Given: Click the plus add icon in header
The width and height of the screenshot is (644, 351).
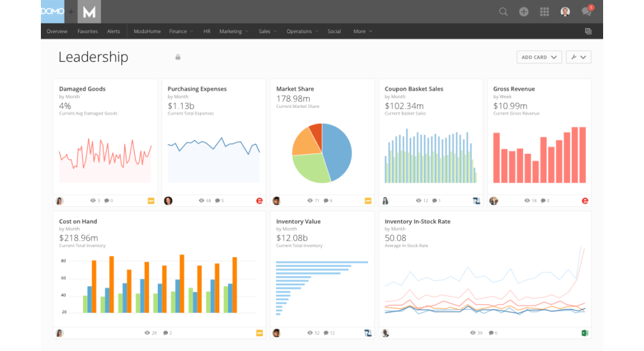Looking at the screenshot, I should [524, 12].
